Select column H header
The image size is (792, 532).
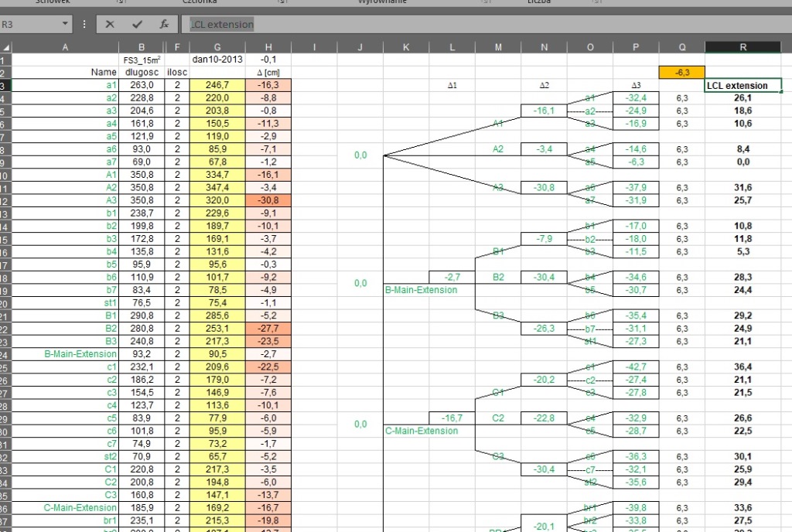[x=268, y=47]
